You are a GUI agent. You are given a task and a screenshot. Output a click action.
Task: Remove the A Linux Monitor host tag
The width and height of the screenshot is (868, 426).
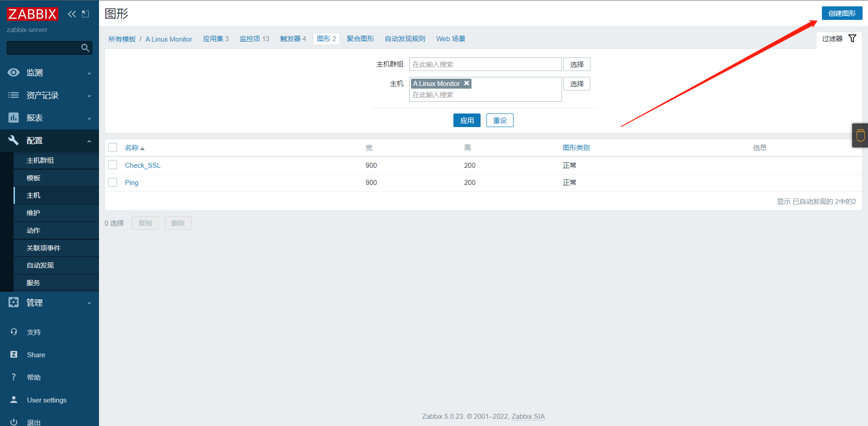[x=467, y=83]
